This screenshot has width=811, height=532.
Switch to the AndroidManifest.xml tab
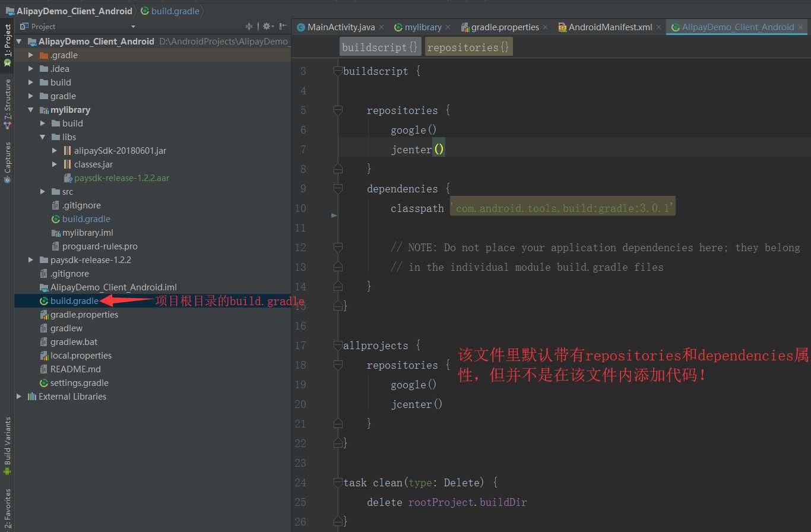click(x=610, y=27)
